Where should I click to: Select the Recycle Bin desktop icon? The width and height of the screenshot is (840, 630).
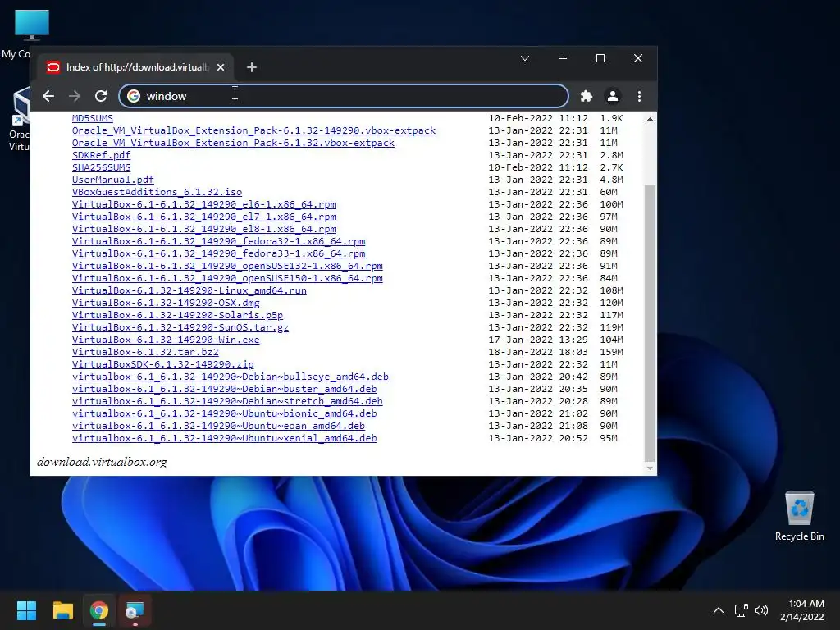[x=799, y=516]
